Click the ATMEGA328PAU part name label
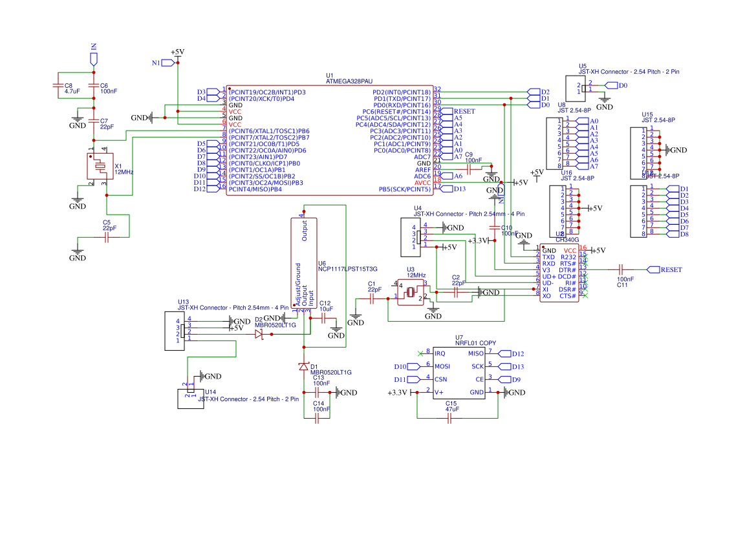 coord(349,81)
